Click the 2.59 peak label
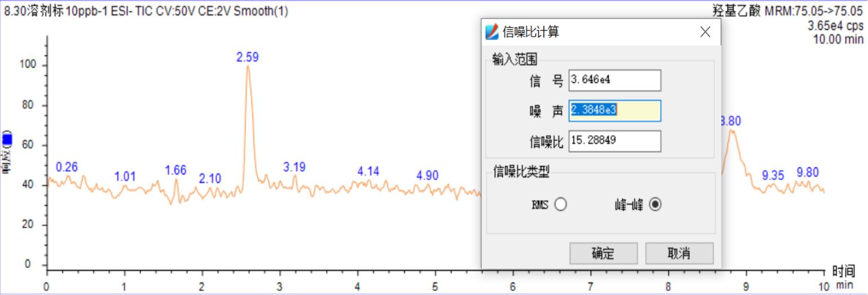 coord(248,57)
